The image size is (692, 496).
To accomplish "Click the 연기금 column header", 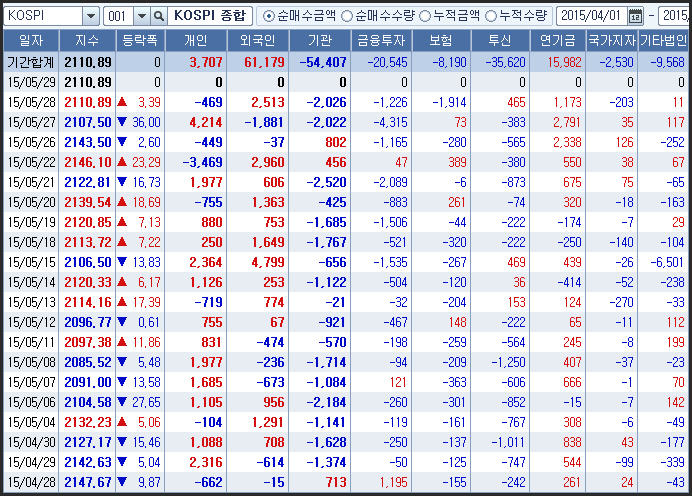I will [x=558, y=41].
